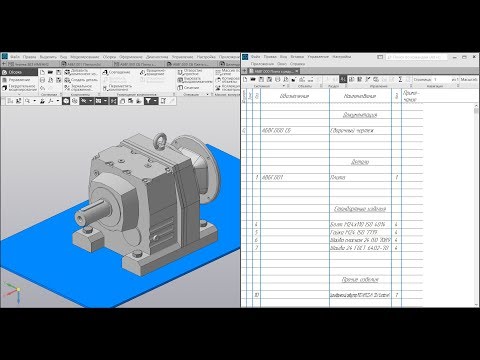Toggle the dark hidden elements display button
Image resolution: width=480 pixels, height=360 pixels.
click(x=98, y=101)
